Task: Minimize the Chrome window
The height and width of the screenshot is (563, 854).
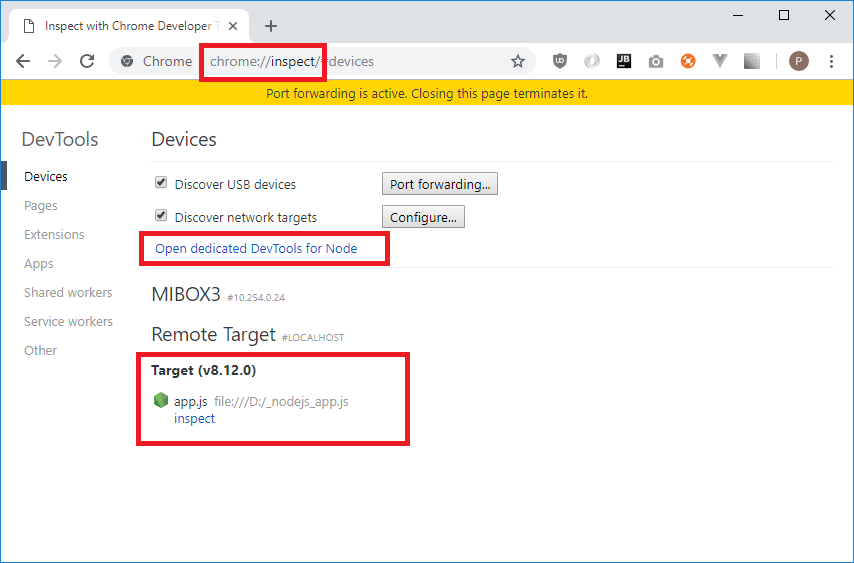Action: (x=738, y=15)
